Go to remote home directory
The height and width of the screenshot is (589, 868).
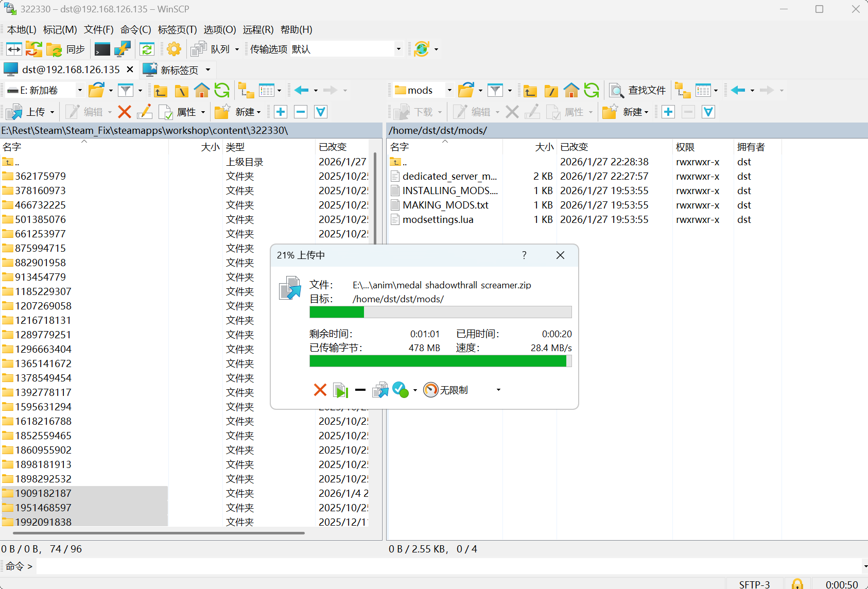coord(571,91)
